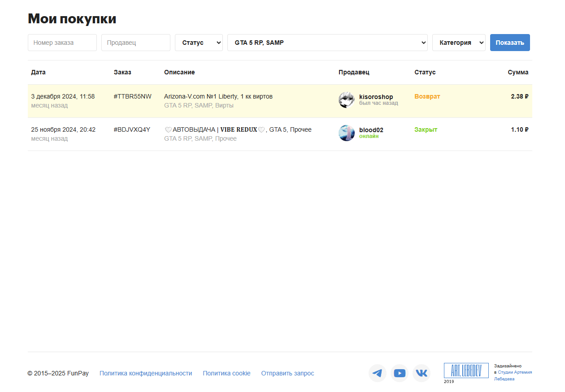Click the Закрыт status
The width and height of the screenshot is (565, 392).
pos(426,129)
